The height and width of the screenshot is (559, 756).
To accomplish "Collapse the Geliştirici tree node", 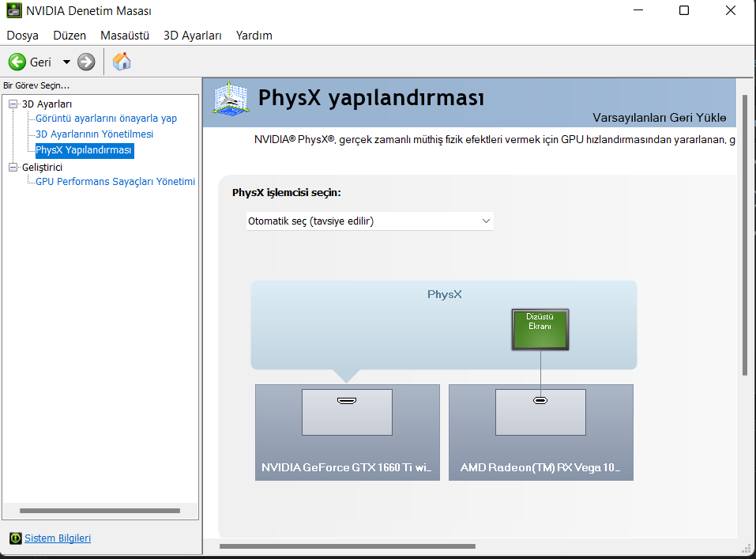I will (x=13, y=167).
